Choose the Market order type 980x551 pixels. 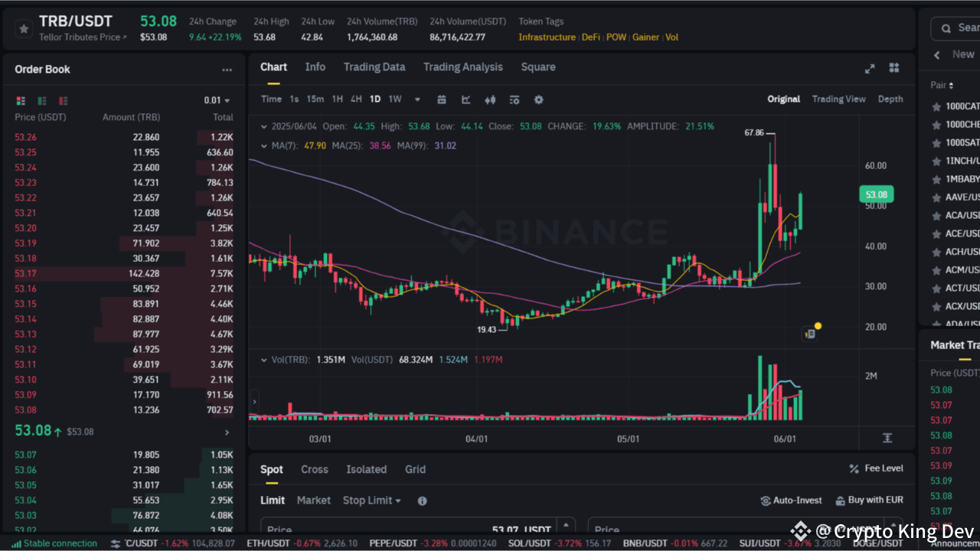click(314, 500)
